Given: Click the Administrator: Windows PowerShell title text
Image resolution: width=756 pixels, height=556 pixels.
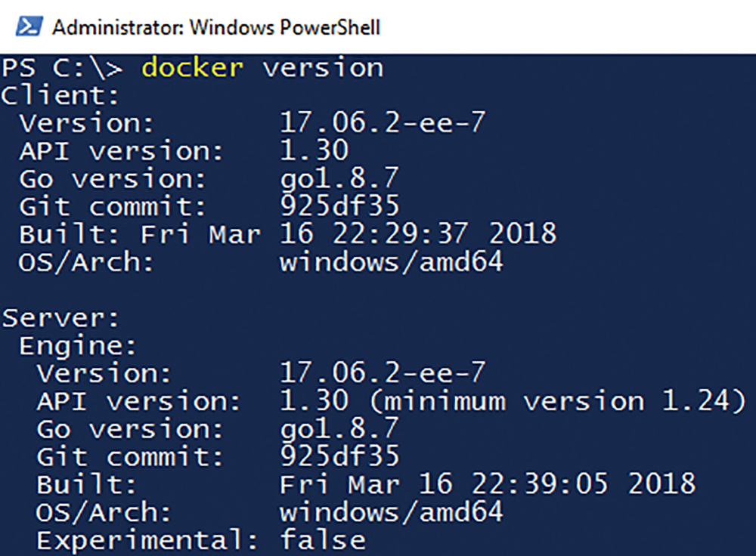Looking at the screenshot, I should pyautogui.click(x=216, y=27).
